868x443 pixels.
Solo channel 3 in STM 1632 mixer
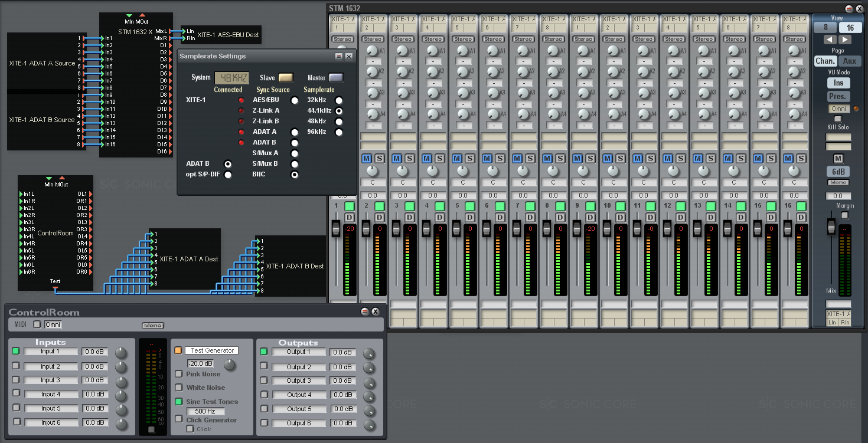click(x=409, y=158)
